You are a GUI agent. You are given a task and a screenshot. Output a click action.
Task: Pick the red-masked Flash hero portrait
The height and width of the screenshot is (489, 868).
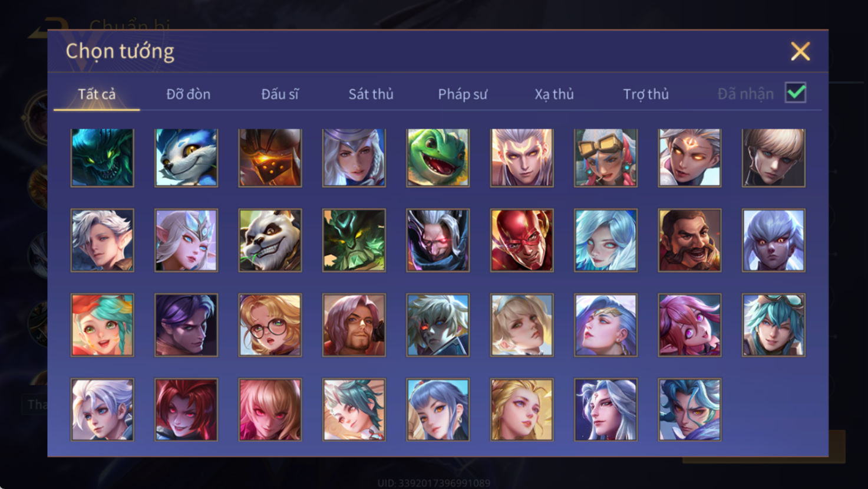click(x=522, y=241)
